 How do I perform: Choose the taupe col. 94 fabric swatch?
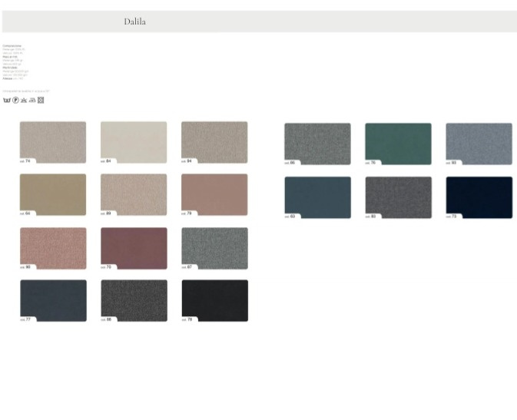[214, 141]
